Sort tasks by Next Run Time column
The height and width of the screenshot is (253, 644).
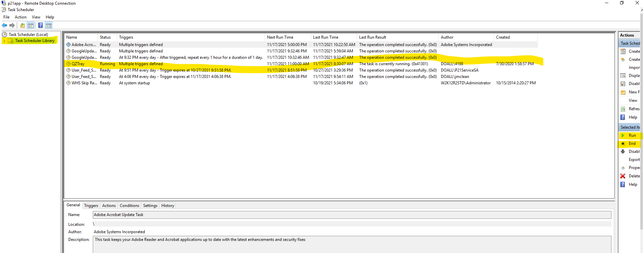280,37
